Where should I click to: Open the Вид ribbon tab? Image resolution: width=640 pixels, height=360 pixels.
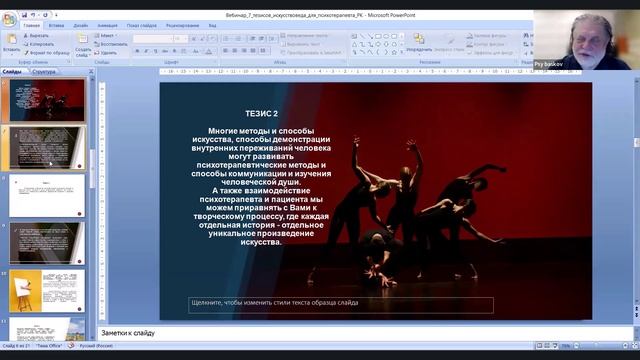pyautogui.click(x=212, y=25)
